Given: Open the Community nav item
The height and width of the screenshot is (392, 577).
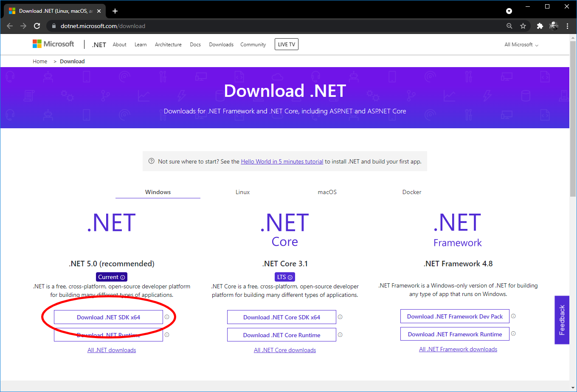Looking at the screenshot, I should [x=253, y=45].
